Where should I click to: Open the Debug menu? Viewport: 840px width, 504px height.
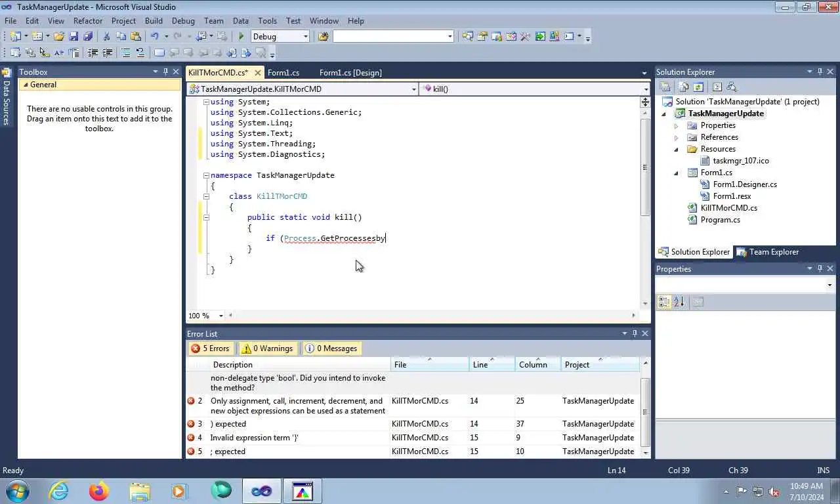click(x=183, y=21)
